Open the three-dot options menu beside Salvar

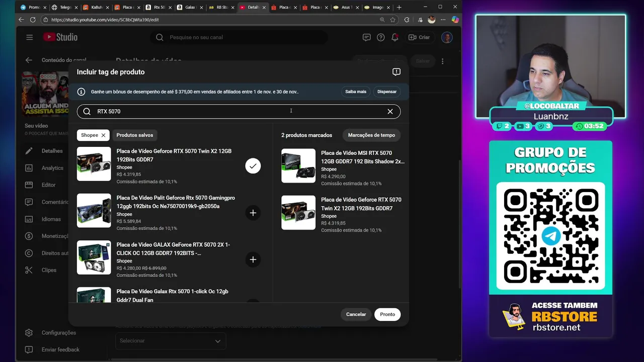(442, 61)
